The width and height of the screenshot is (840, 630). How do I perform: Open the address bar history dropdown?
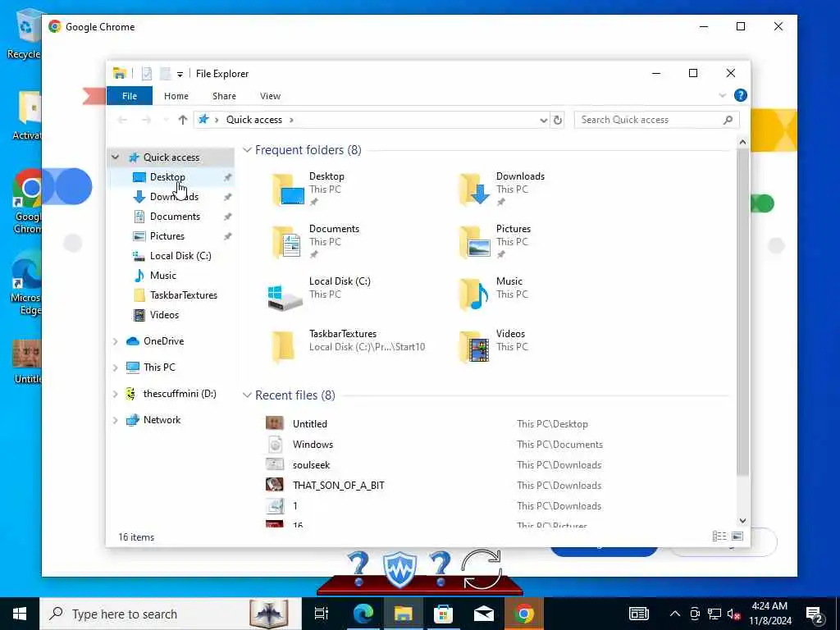point(543,120)
